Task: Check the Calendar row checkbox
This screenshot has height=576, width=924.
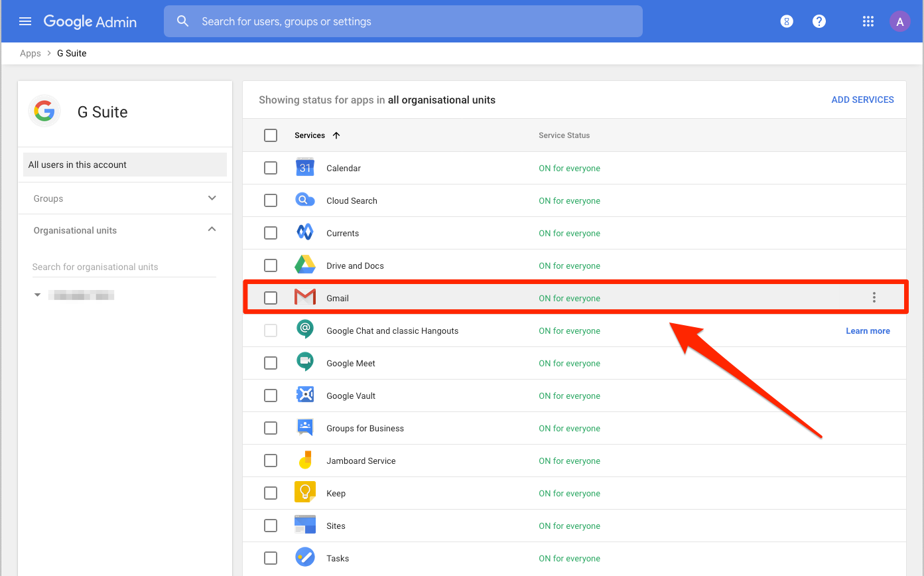Action: pyautogui.click(x=271, y=168)
